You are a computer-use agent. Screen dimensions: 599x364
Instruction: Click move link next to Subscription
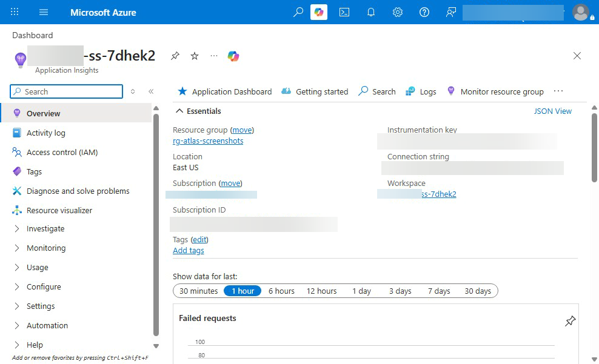[x=230, y=184]
